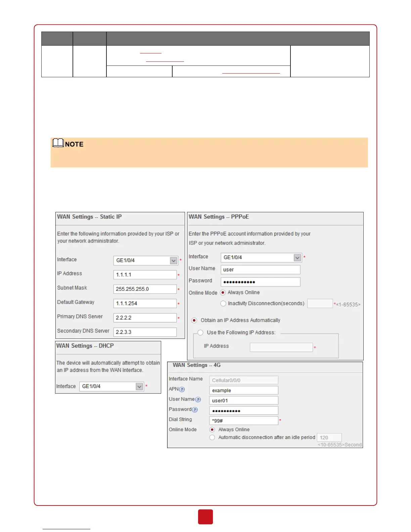Click the PPPoE IP Address empty field
Viewport: 411px width, 532px height.
point(281,347)
